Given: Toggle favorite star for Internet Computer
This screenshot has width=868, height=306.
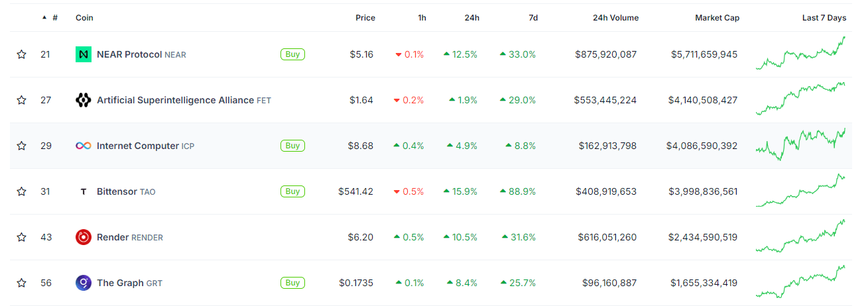Looking at the screenshot, I should click(x=21, y=146).
